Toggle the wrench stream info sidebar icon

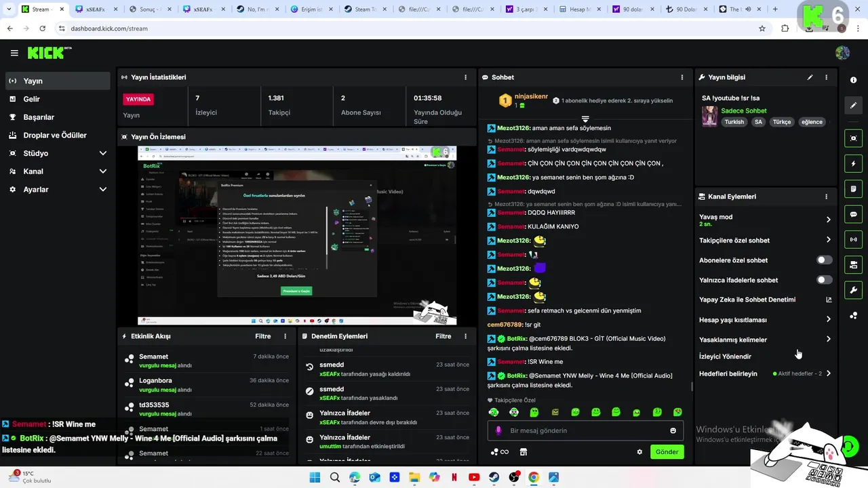[853, 290]
